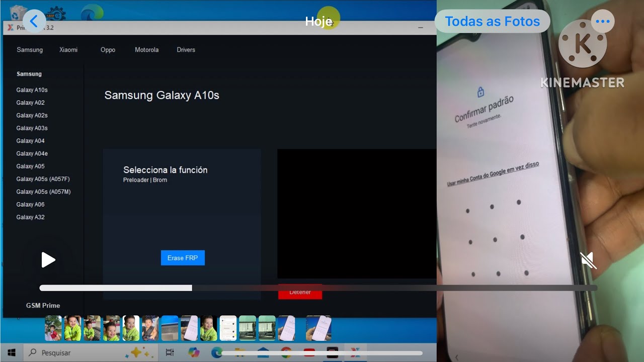Screen dimensions: 644x362
Task: Click the red Detener button
Action: [x=300, y=292]
